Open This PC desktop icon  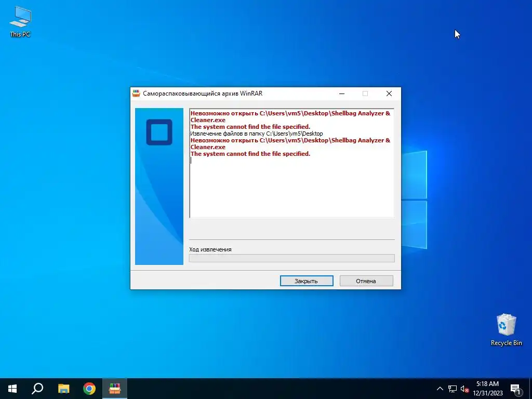click(x=20, y=22)
